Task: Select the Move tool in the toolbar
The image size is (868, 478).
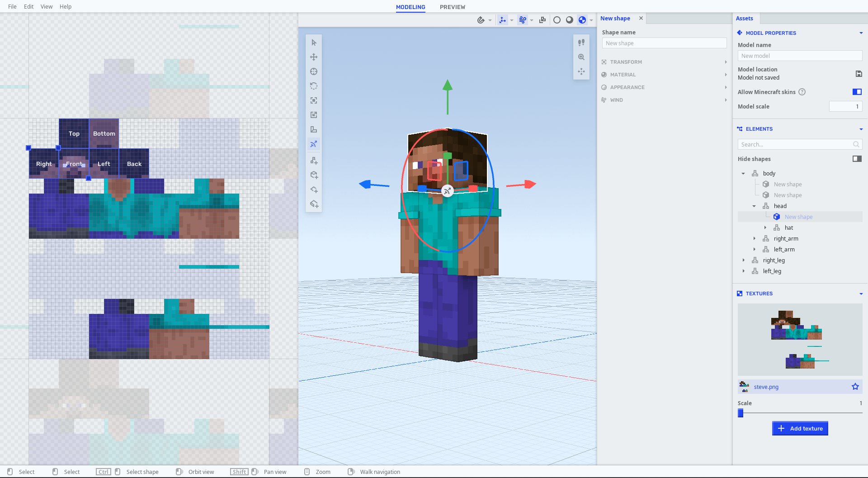Action: coord(314,57)
